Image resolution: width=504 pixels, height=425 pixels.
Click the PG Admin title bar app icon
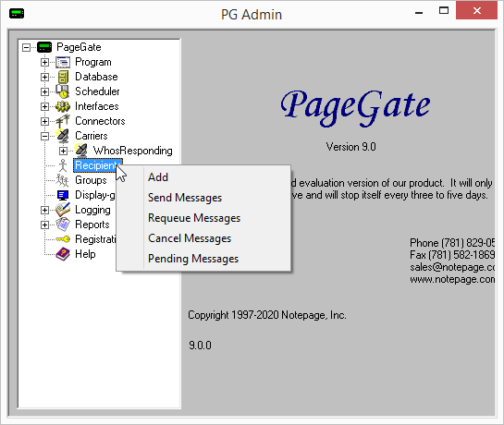(17, 14)
